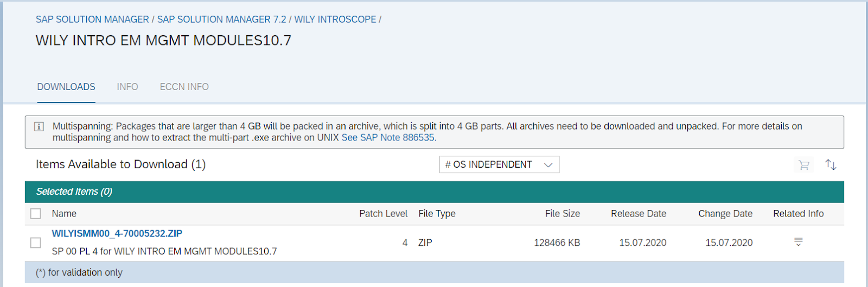Click the Patch Level column header
The image size is (868, 287).
(x=383, y=214)
